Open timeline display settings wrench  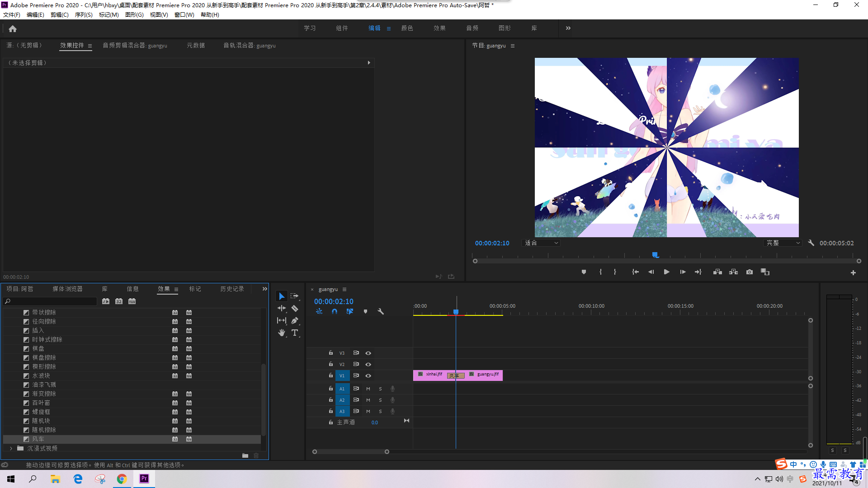click(x=381, y=311)
